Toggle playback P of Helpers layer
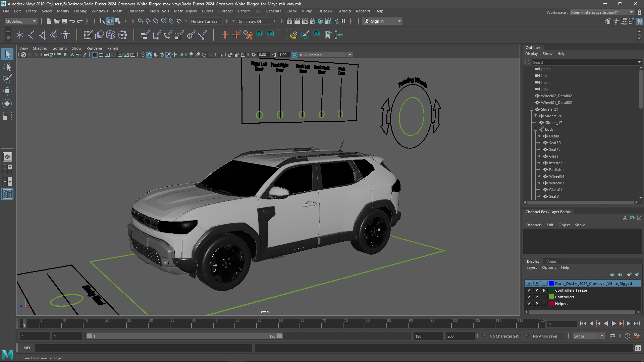 click(x=537, y=304)
